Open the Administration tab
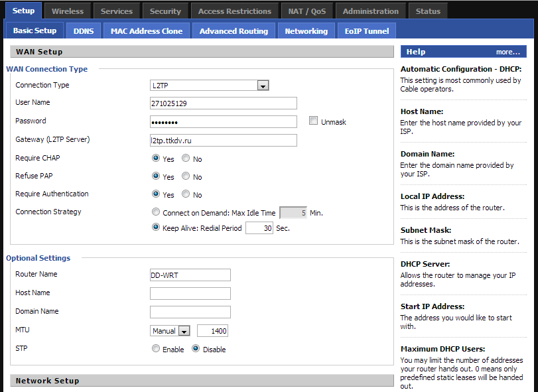This screenshot has height=392, width=538. tap(370, 11)
